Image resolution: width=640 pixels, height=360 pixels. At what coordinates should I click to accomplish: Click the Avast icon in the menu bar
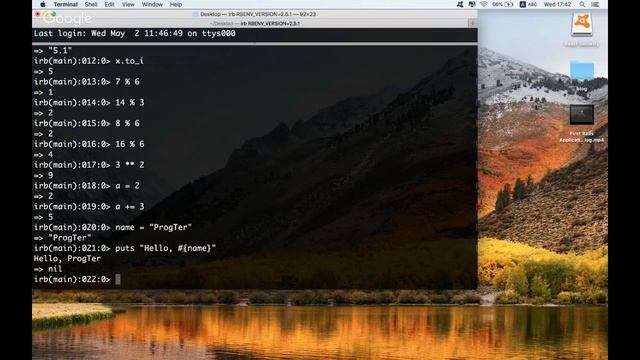coord(460,4)
